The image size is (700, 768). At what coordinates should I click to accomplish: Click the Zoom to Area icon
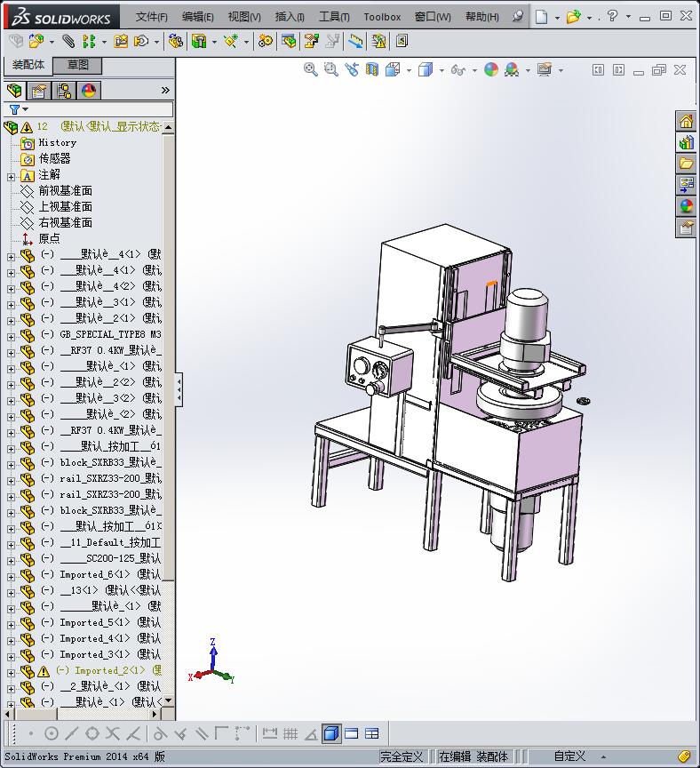point(331,69)
